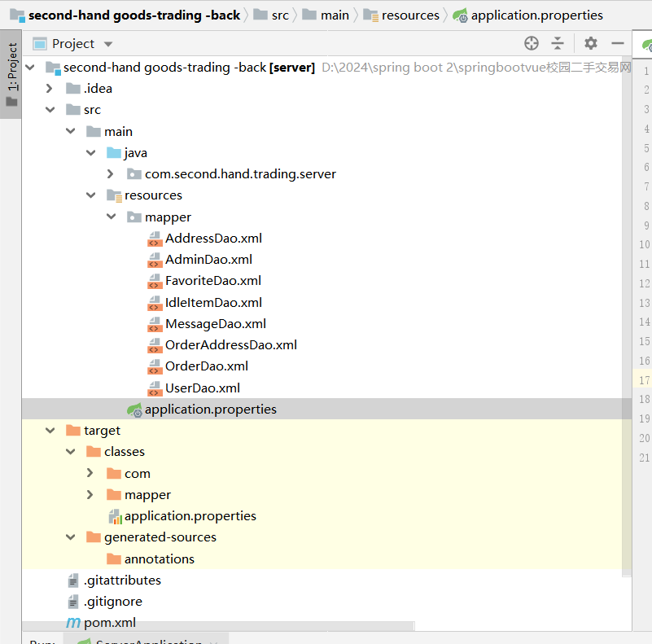Click the resources breadcrumb in navigation bar

click(410, 15)
